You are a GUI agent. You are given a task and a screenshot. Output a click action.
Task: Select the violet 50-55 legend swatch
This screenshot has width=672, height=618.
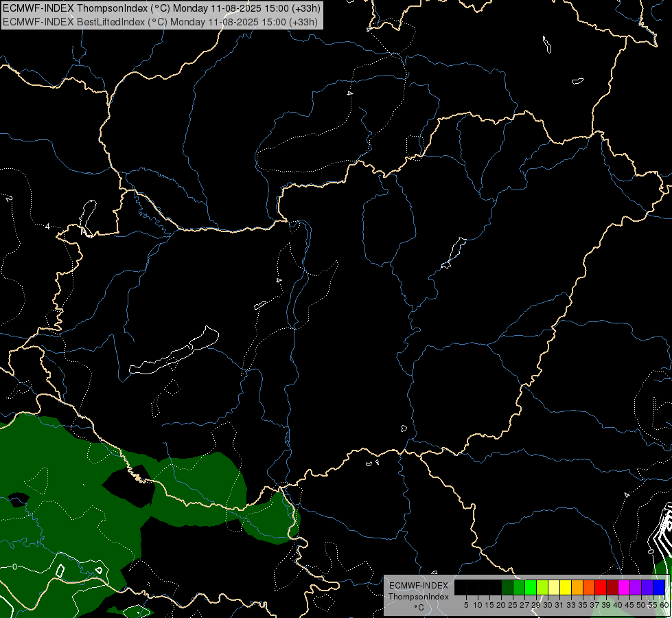tap(647, 587)
